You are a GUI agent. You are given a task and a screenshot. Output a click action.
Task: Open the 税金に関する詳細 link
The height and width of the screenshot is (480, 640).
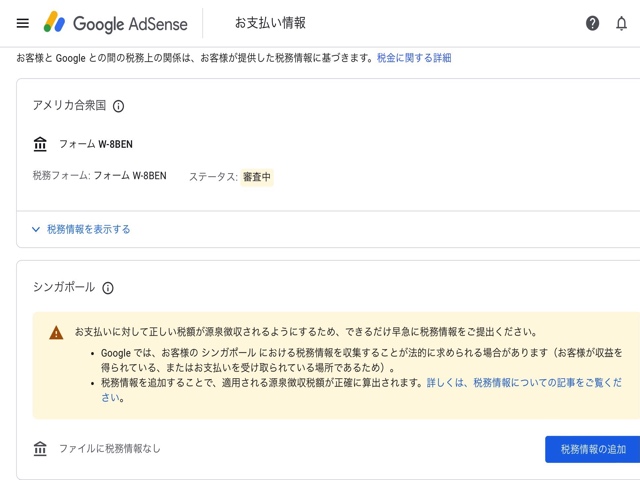(x=414, y=58)
